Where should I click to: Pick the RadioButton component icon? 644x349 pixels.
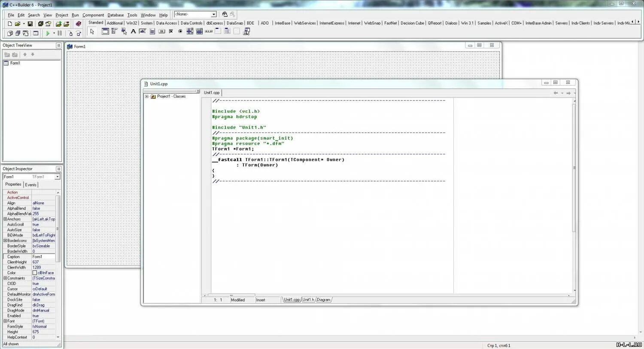click(180, 31)
